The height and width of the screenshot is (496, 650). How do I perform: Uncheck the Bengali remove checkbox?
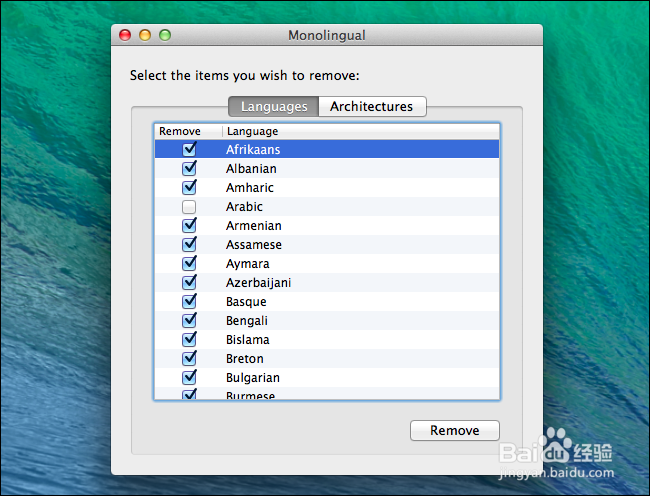tap(189, 321)
